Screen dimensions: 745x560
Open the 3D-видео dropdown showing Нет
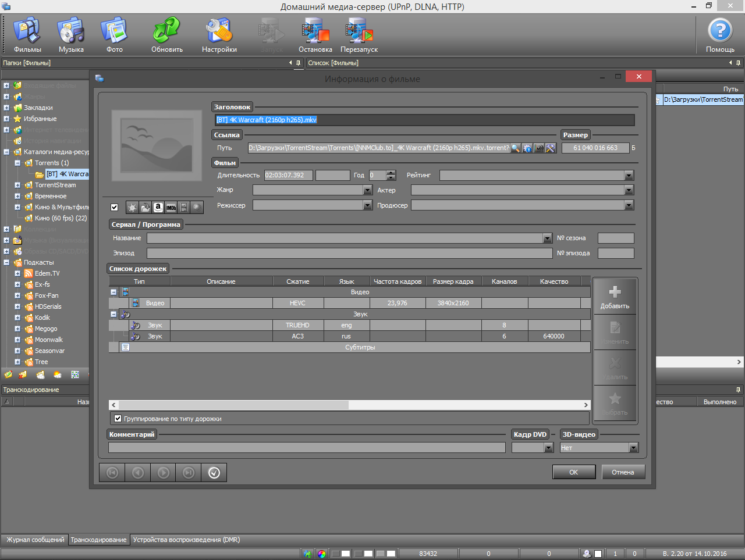pos(633,448)
